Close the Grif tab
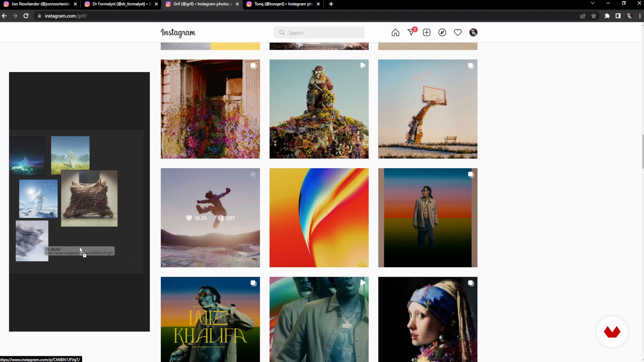This screenshot has height=362, width=644. click(x=237, y=4)
